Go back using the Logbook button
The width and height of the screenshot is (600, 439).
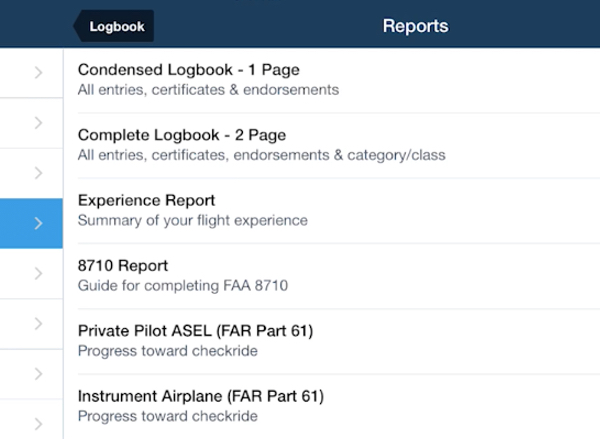click(x=114, y=26)
